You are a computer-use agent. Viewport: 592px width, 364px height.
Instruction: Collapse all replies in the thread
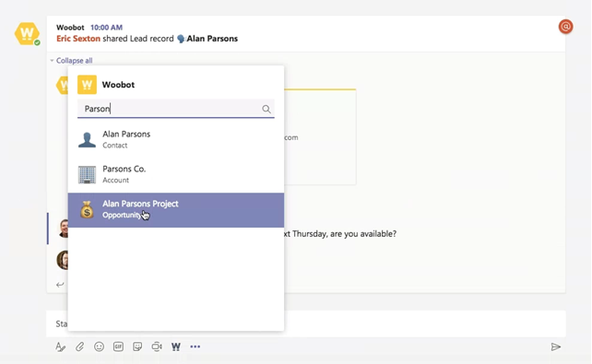click(74, 60)
